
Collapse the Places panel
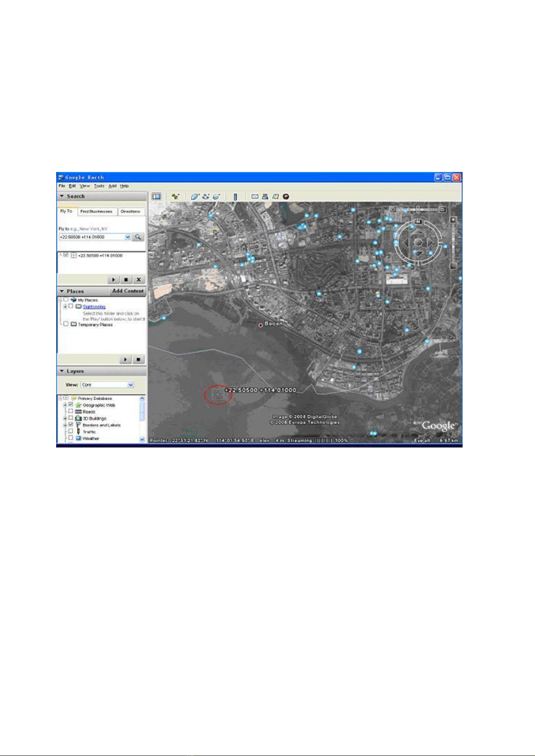coord(62,291)
